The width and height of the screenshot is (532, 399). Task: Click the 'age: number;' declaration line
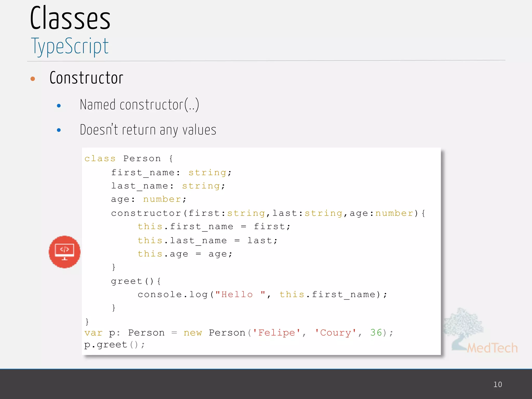click(149, 199)
